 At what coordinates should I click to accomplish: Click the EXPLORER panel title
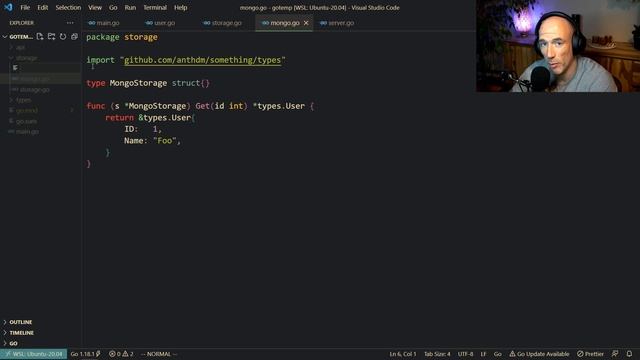(x=22, y=23)
